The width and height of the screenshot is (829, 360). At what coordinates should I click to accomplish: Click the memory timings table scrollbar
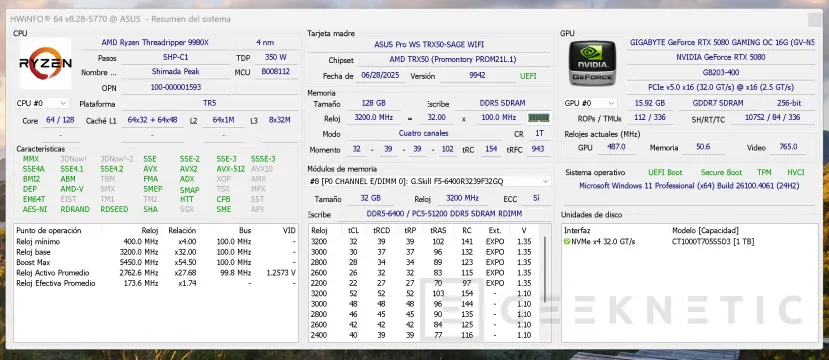tap(545, 270)
